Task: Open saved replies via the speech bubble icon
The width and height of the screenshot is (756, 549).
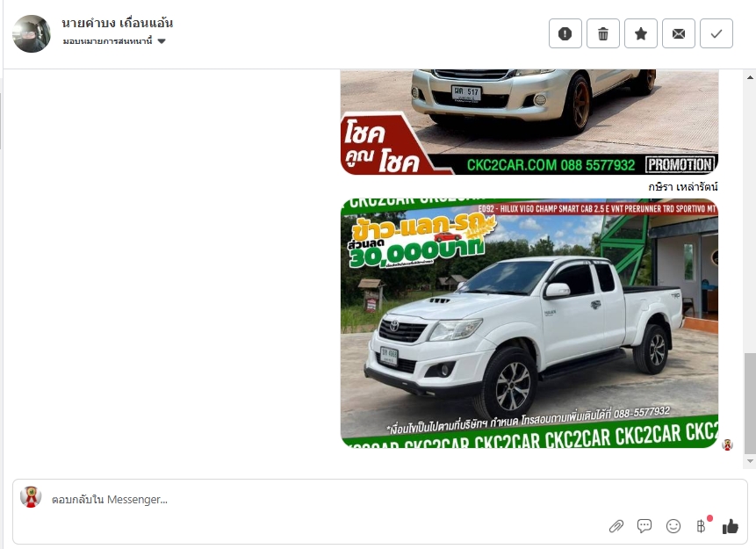Action: (x=644, y=526)
